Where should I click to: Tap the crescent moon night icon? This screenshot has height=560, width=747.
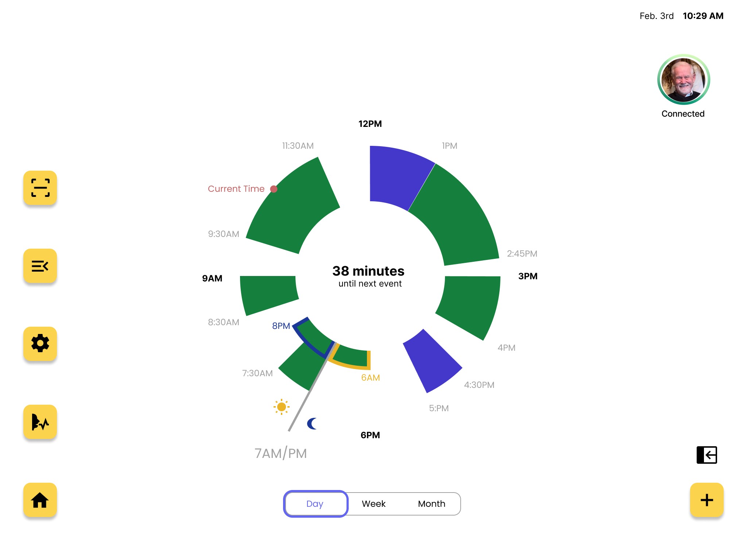coord(312,424)
